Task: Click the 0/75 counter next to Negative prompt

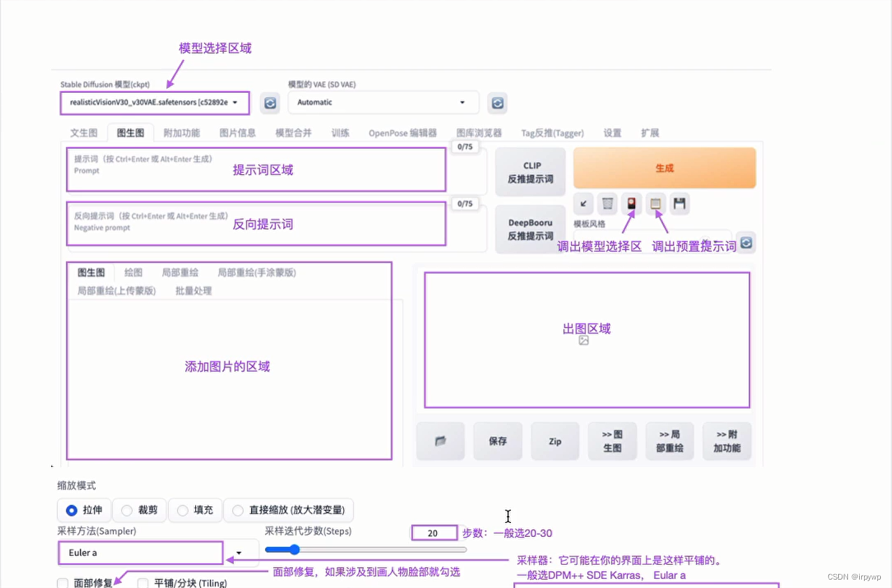Action: tap(464, 204)
